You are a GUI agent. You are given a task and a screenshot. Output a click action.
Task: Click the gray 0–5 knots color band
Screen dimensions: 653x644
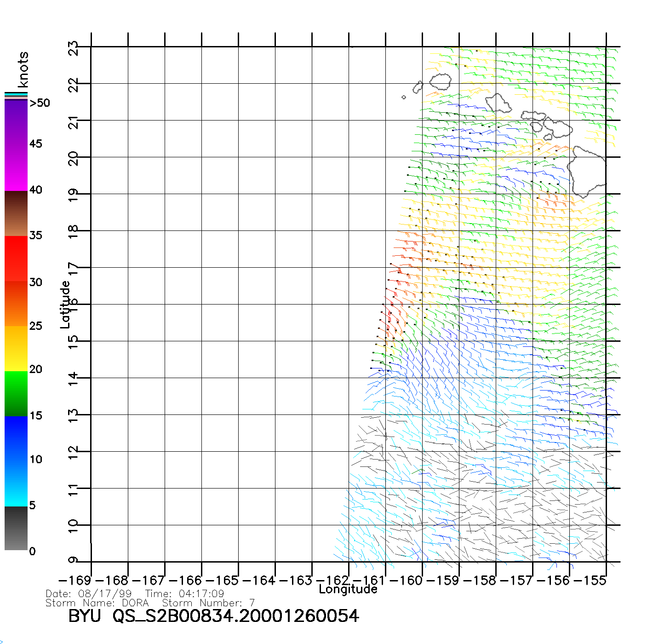16,528
